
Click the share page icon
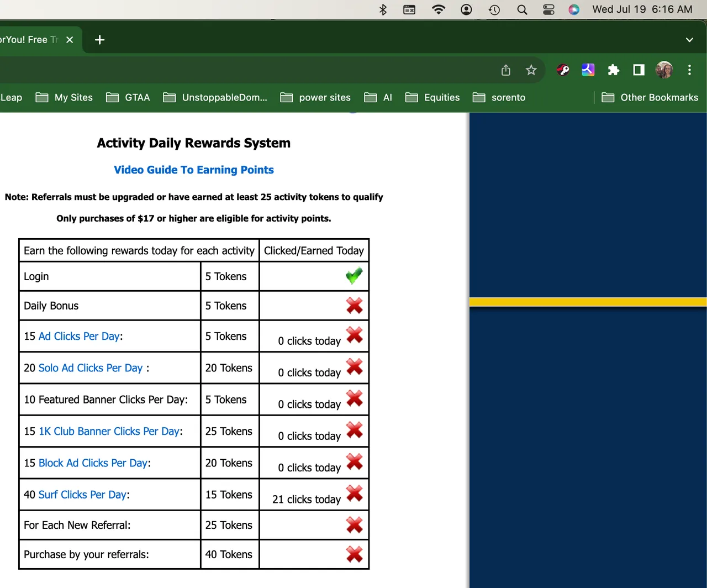[x=505, y=70]
